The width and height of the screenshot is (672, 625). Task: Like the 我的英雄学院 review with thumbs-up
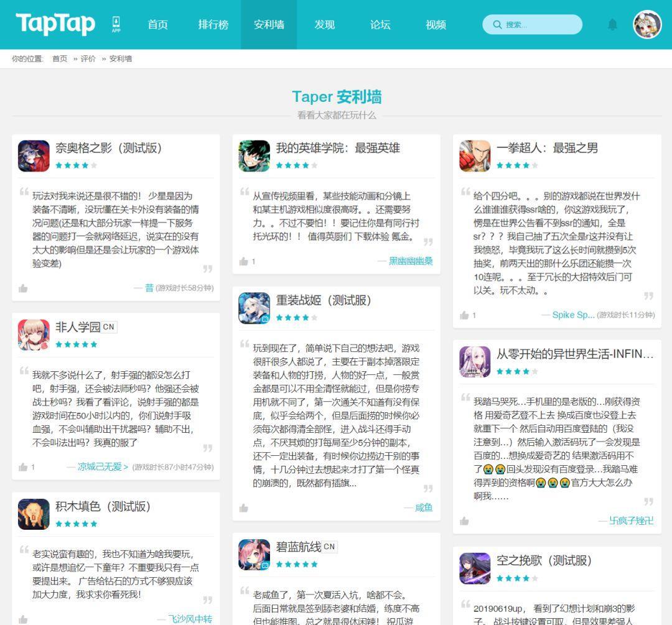coord(244,261)
